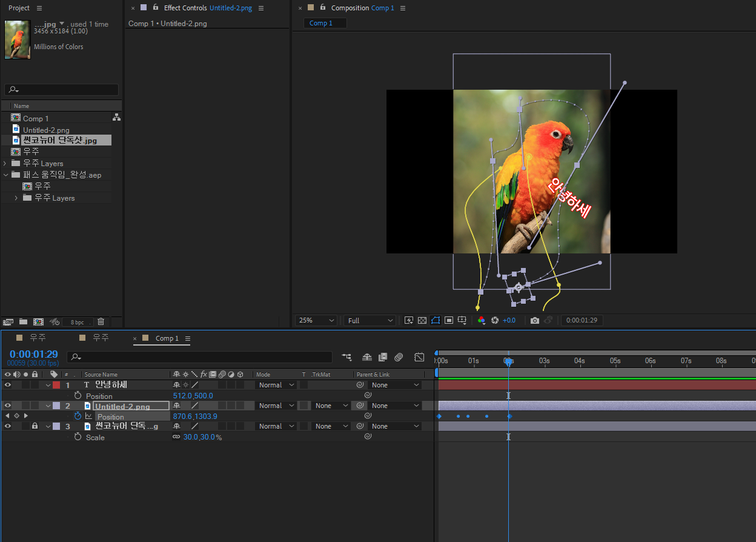This screenshot has width=756, height=542.
Task: Expand the 우주 Layers folder
Action: click(x=5, y=164)
